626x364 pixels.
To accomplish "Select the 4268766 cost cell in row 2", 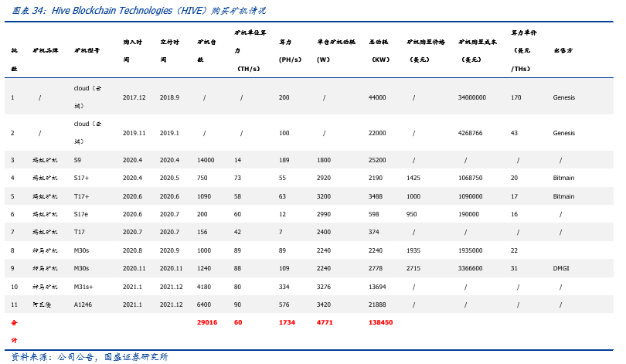I will pos(471,133).
